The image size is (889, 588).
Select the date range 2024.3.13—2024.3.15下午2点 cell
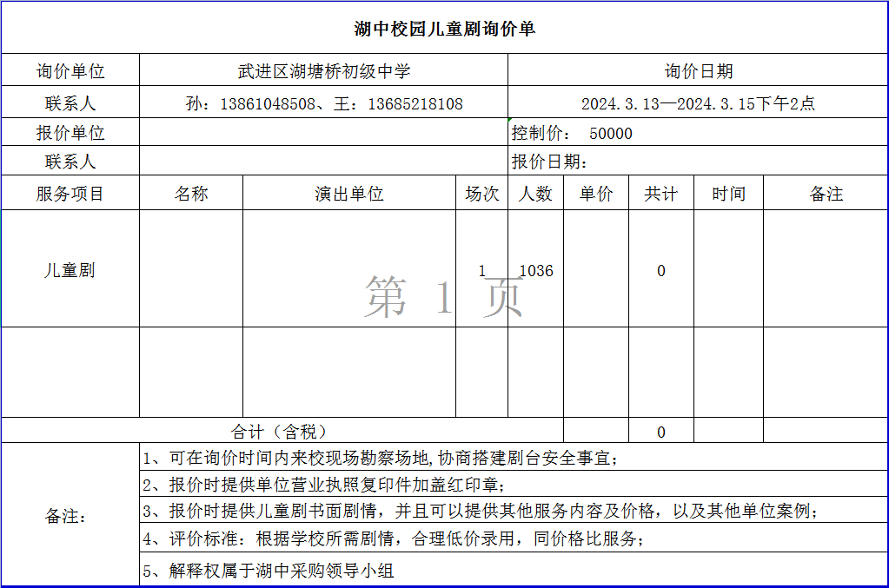coord(698,102)
